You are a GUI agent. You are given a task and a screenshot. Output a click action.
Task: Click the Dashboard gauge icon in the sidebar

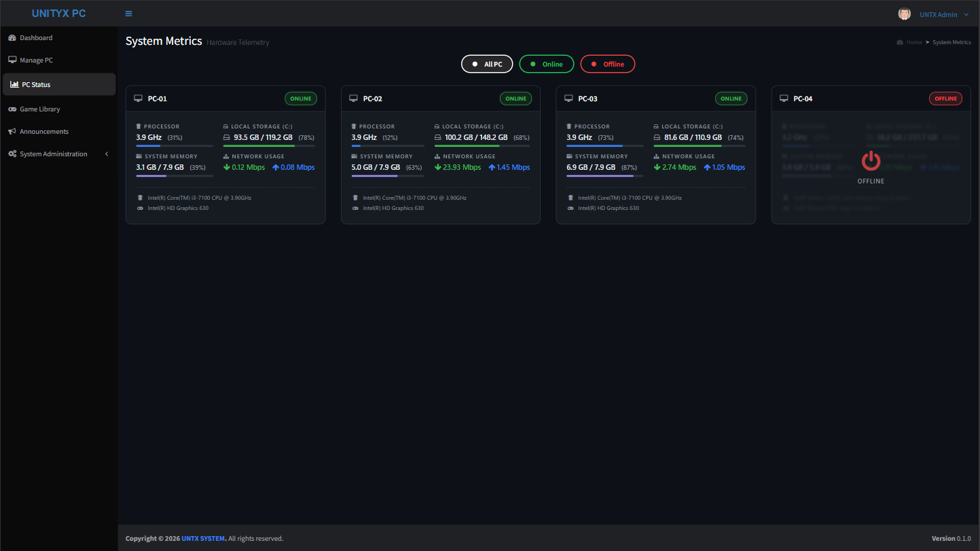[x=12, y=38]
